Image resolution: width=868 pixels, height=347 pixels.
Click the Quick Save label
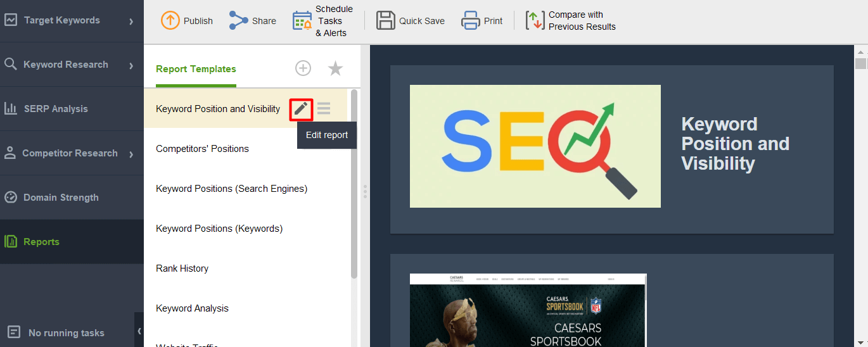click(422, 21)
